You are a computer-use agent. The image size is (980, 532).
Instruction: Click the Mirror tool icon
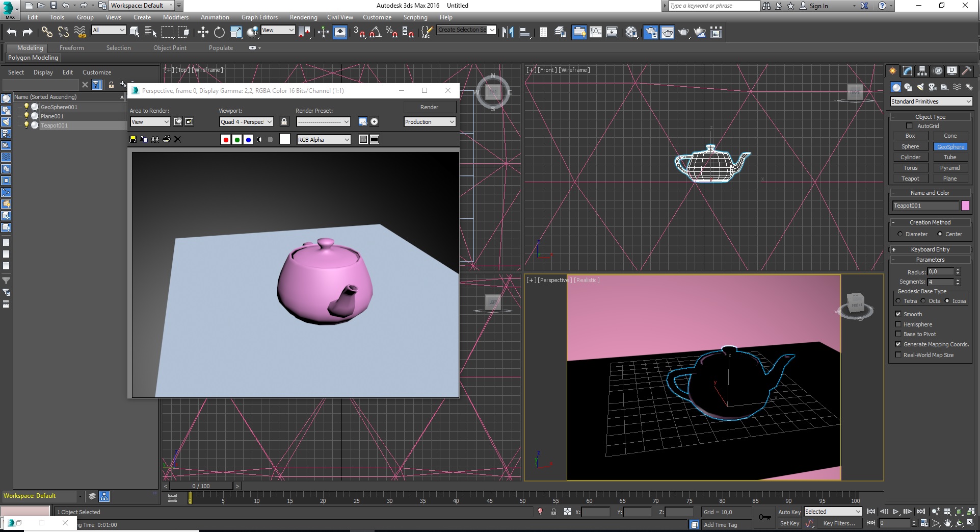point(508,33)
